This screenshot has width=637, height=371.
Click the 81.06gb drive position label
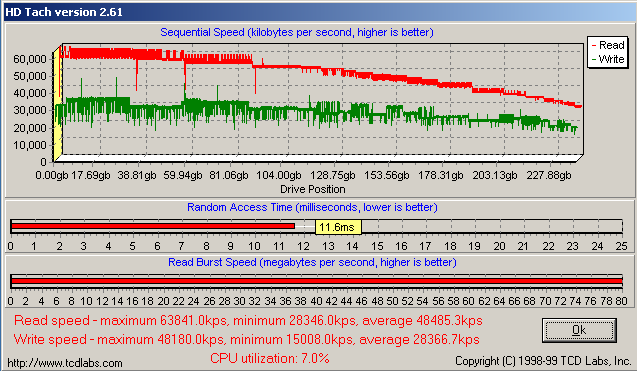(229, 175)
